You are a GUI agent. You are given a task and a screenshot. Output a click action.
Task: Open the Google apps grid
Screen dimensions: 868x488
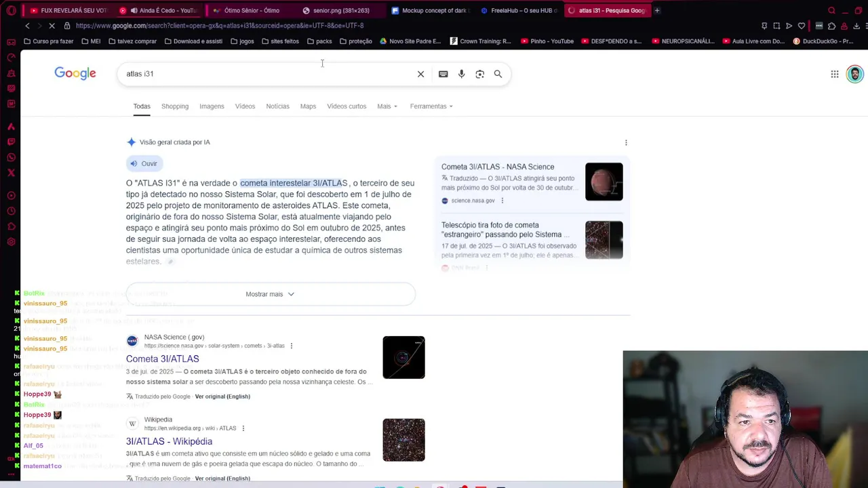click(835, 74)
